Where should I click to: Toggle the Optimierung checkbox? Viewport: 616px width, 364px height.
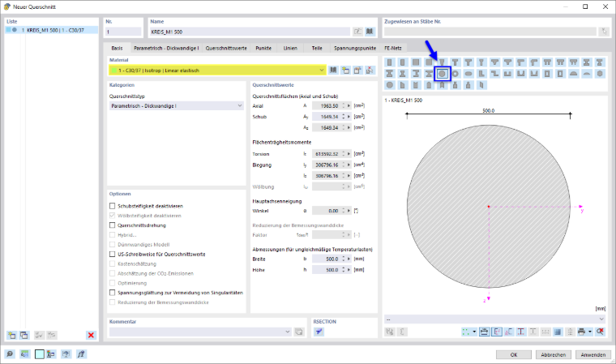click(x=113, y=283)
